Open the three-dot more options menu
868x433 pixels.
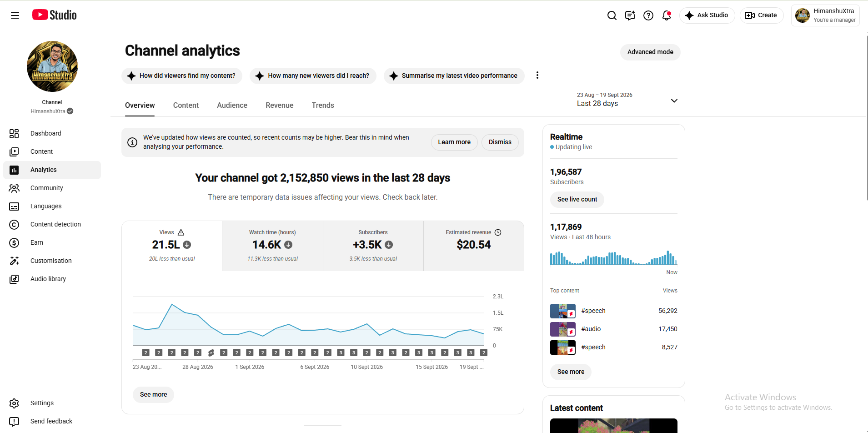[x=537, y=76]
